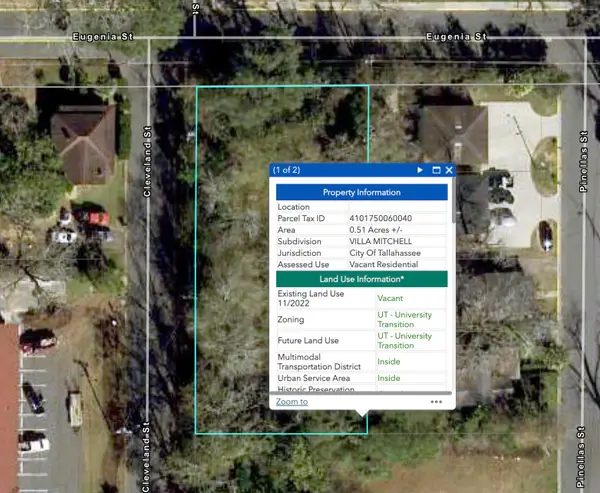Click the empty Location value field

[398, 207]
